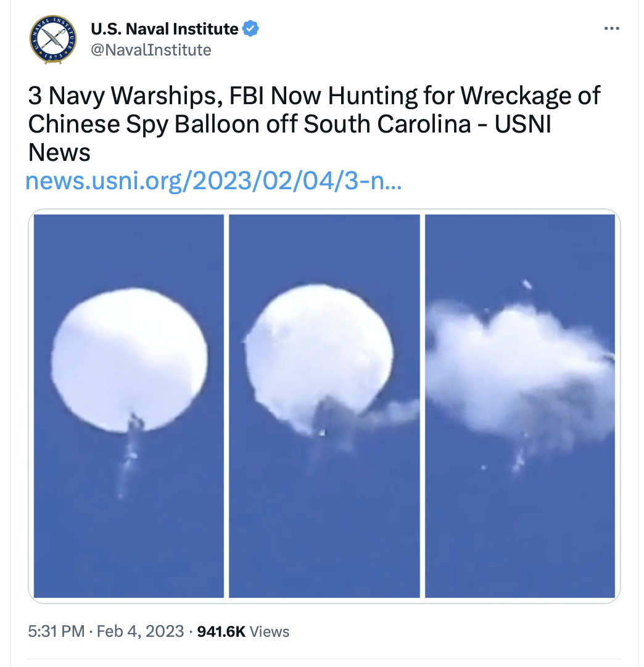Open the first image of the intact balloon

(x=128, y=406)
